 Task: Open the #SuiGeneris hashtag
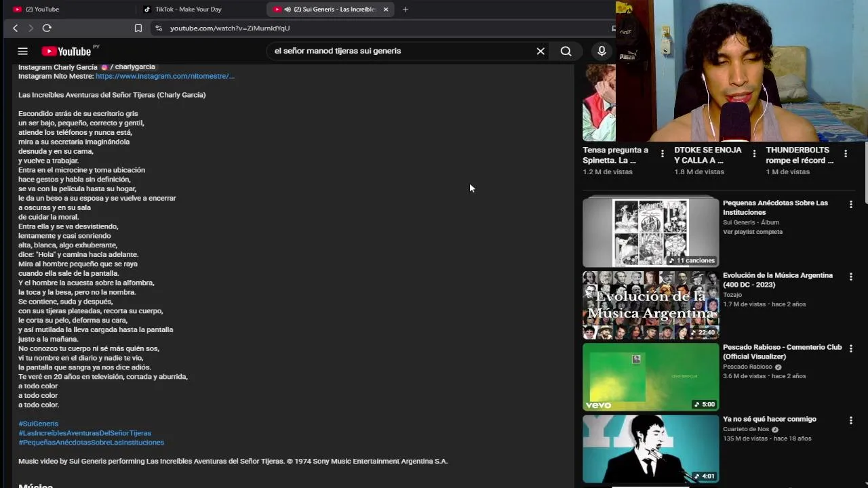pyautogui.click(x=39, y=424)
